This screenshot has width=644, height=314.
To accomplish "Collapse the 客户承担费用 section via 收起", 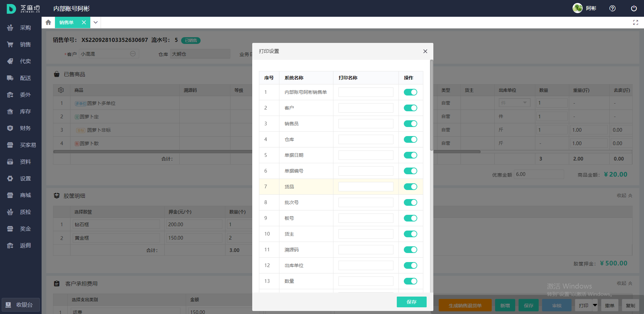I will click(625, 283).
